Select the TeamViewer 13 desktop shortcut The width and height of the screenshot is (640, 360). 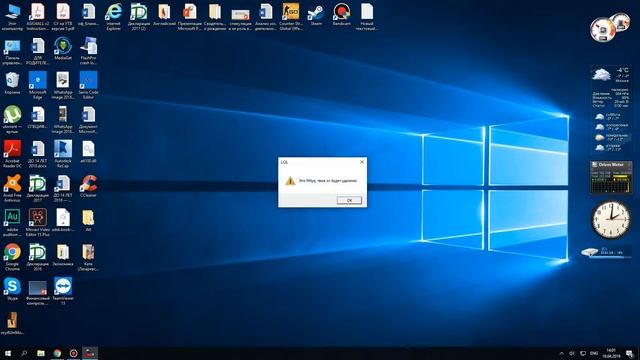[x=63, y=291]
